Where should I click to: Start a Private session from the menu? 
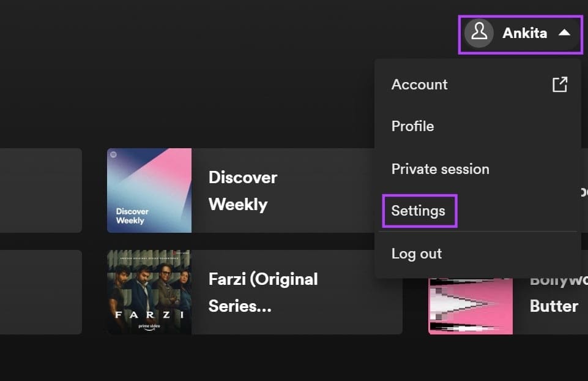tap(478, 169)
